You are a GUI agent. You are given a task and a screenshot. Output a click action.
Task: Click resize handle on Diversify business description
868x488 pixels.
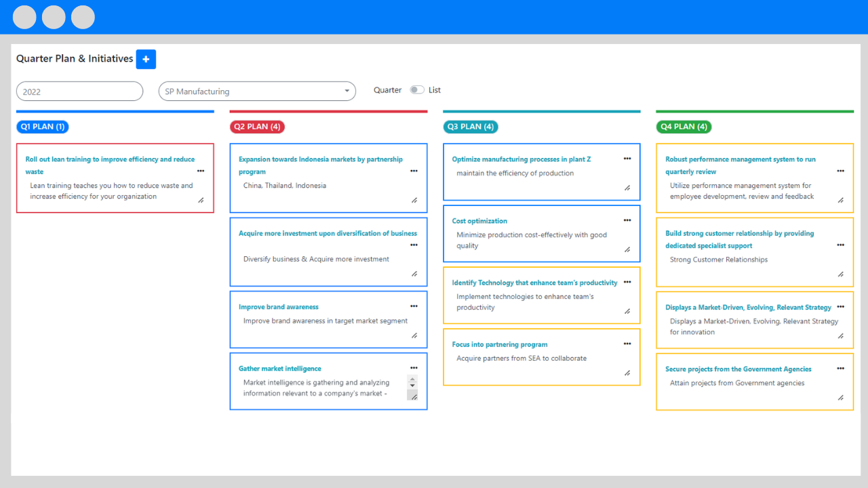[414, 274]
